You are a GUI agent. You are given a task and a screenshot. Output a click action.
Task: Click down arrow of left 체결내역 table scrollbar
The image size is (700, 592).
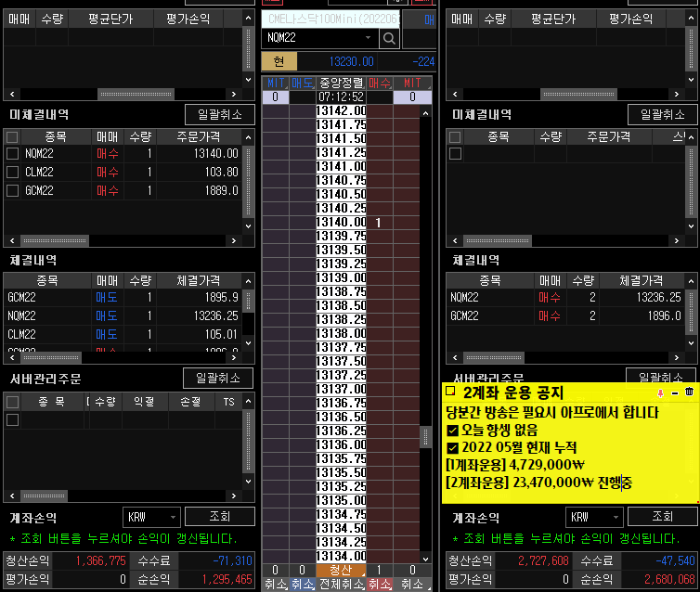(x=248, y=343)
